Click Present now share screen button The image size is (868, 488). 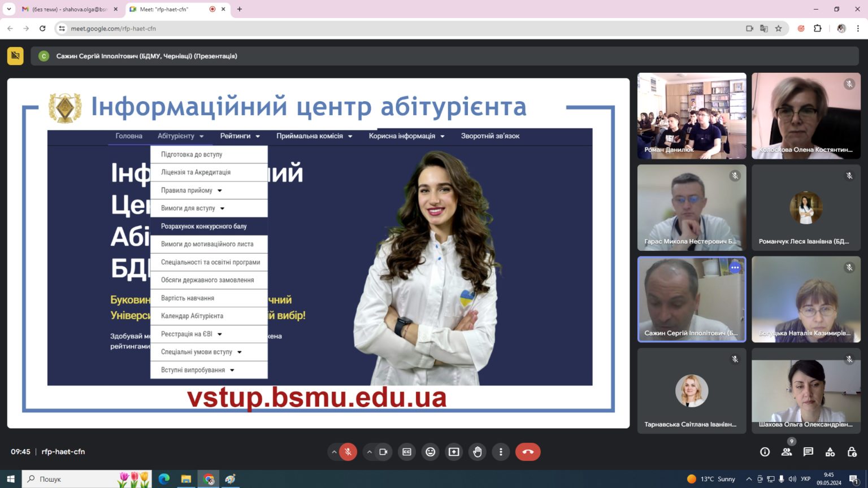click(454, 452)
